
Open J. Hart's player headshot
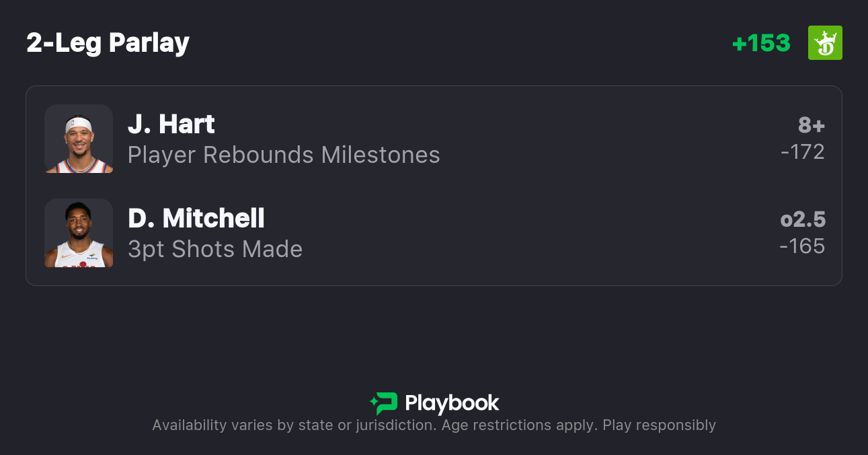[x=79, y=139]
